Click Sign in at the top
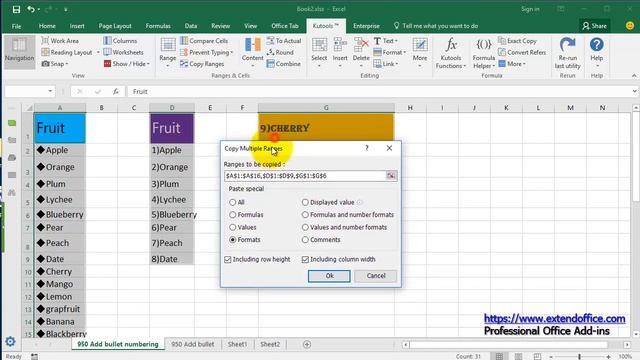640x360 pixels. (530, 9)
